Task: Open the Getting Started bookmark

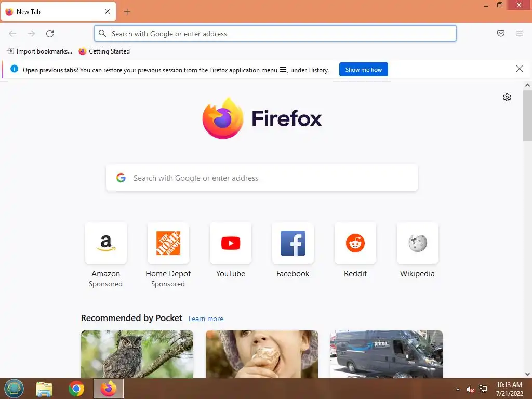Action: point(104,51)
